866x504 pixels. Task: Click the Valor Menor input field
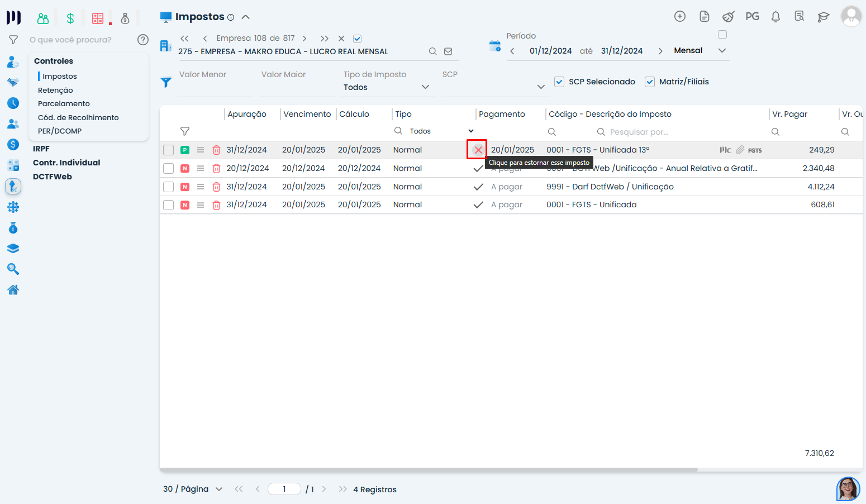pyautogui.click(x=215, y=88)
